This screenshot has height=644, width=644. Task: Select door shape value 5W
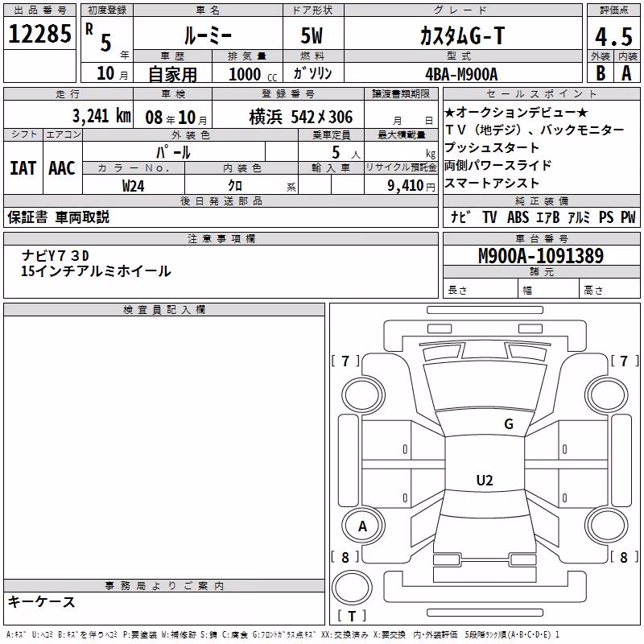[312, 35]
